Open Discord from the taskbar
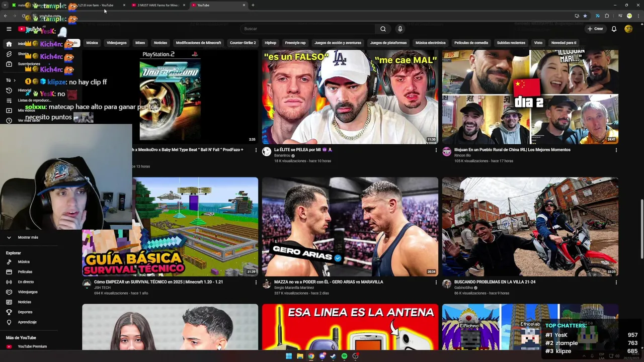The image size is (644, 362). coord(323,356)
